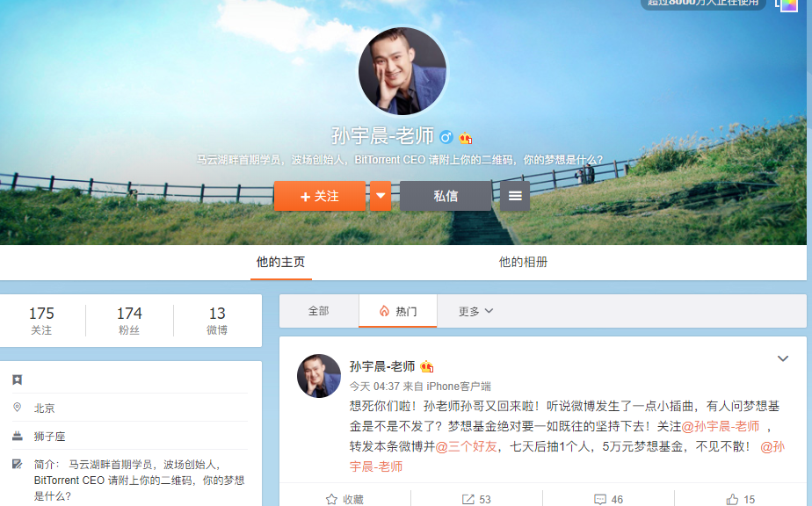The width and height of the screenshot is (812, 506).
Task: Select the 全部 posts tab
Action: (318, 311)
